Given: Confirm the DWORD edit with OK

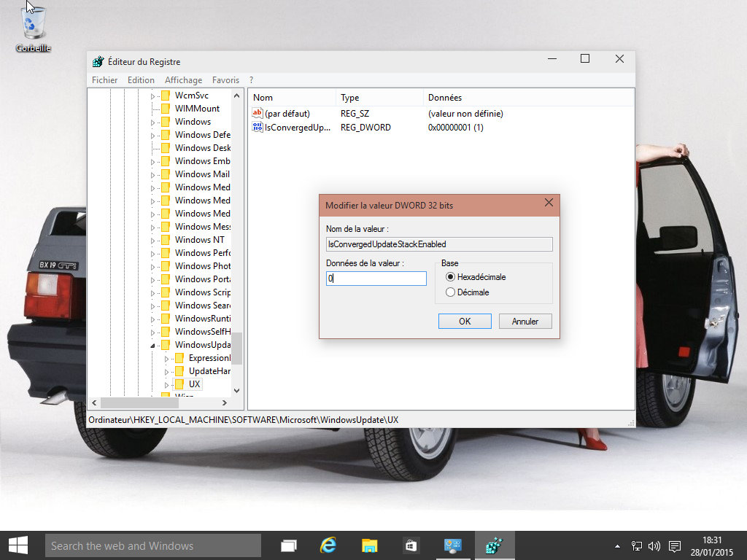Looking at the screenshot, I should tap(465, 322).
